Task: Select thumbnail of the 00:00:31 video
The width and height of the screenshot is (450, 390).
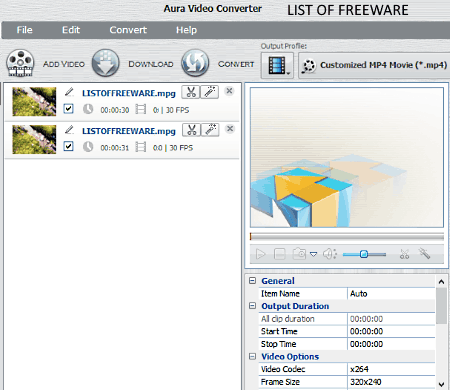Action: [34, 139]
